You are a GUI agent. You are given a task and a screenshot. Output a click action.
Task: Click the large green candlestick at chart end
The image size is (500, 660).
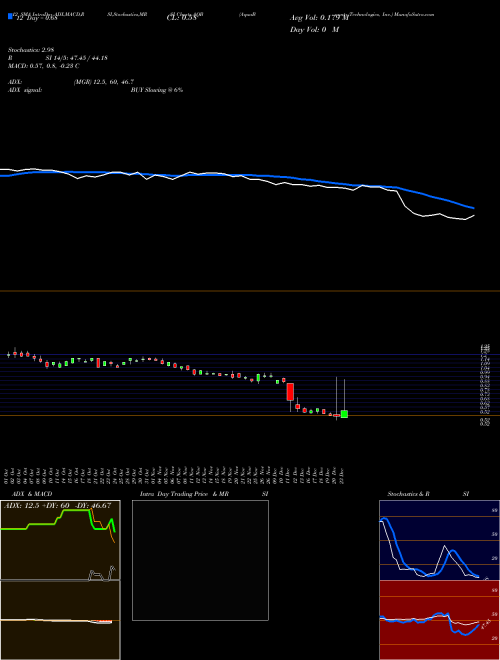pos(344,414)
